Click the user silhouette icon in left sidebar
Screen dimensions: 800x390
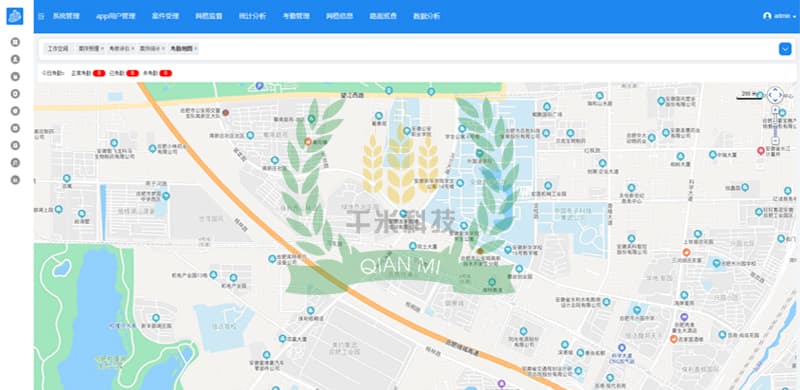point(15,59)
